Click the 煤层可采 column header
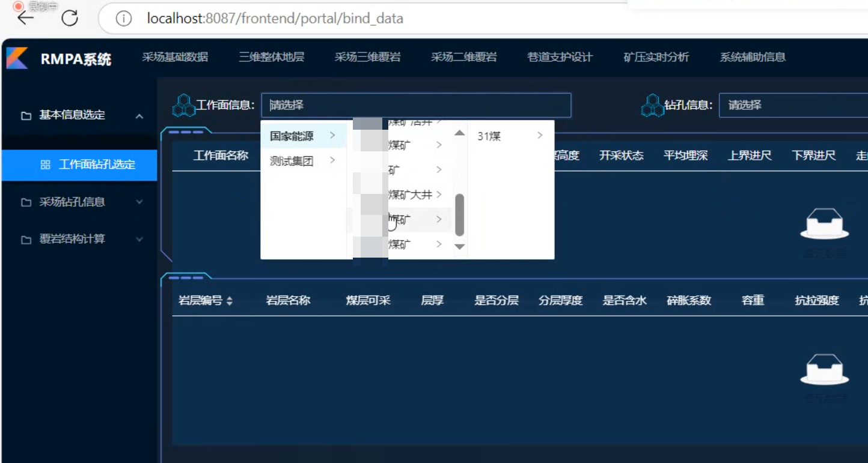868x463 pixels. click(x=368, y=301)
